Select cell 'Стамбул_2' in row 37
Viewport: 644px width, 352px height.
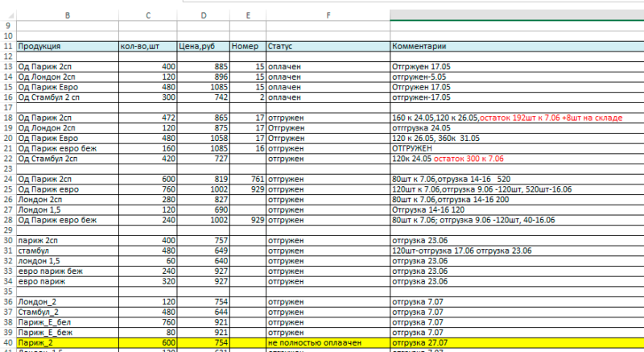(x=68, y=313)
